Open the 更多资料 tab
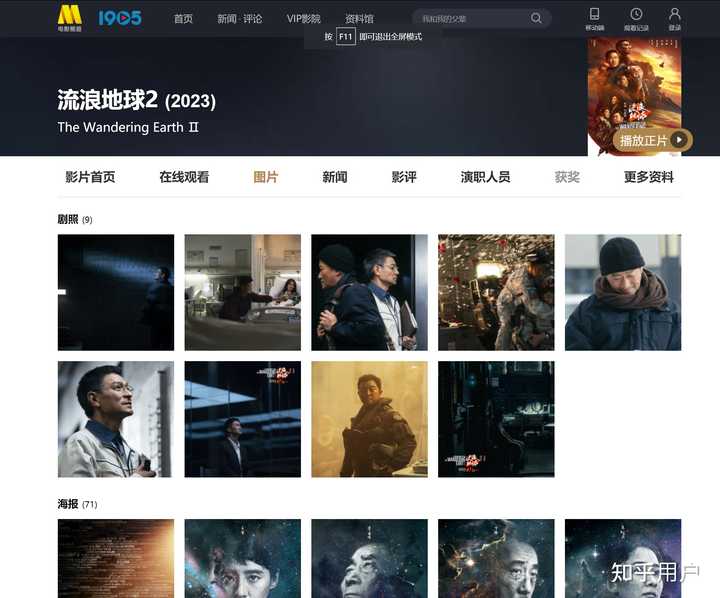Viewport: 720px width, 598px height. [x=649, y=177]
